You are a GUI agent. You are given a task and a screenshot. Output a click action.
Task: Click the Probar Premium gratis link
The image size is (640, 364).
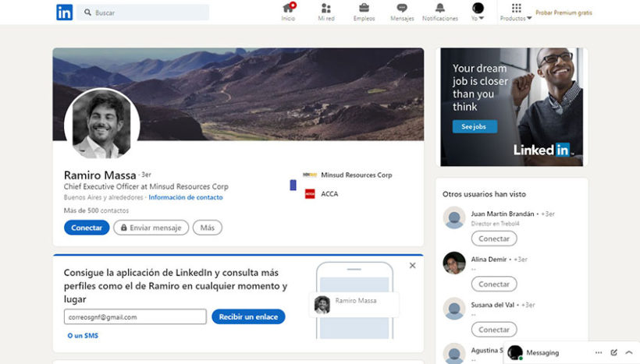coord(564,13)
